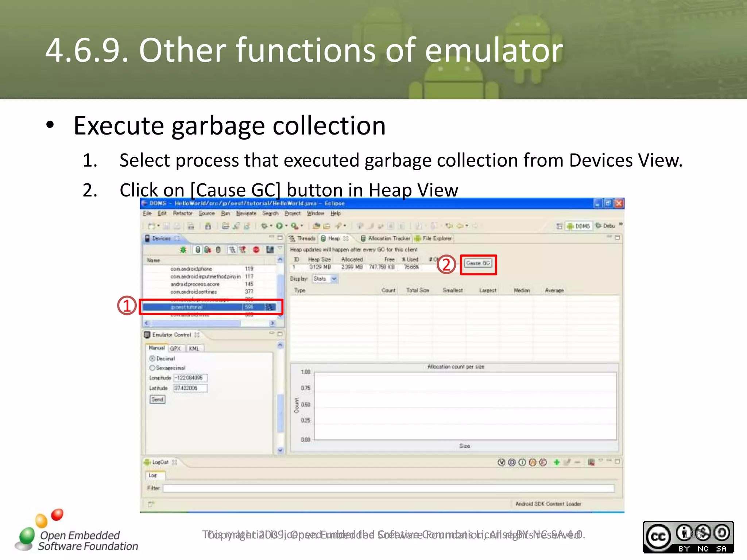Switch to the File Explorer tab

tap(433, 238)
